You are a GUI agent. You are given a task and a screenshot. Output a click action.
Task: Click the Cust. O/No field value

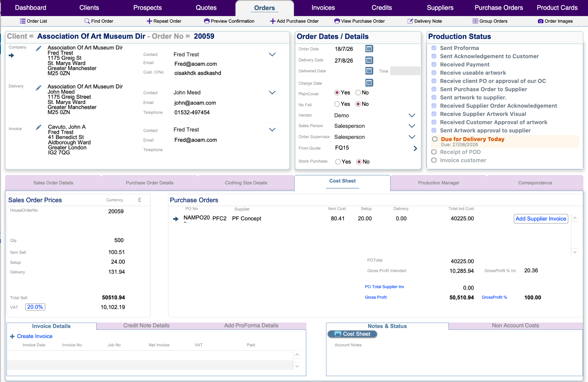pyautogui.click(x=198, y=73)
